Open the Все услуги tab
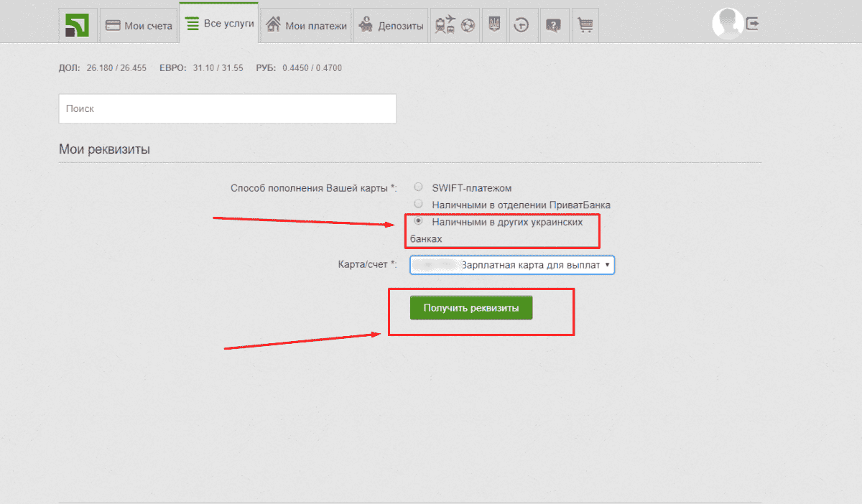 coord(219,24)
